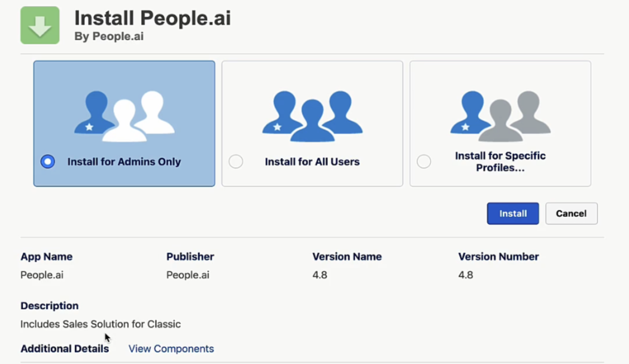Click the Install People.ai heading

point(153,18)
